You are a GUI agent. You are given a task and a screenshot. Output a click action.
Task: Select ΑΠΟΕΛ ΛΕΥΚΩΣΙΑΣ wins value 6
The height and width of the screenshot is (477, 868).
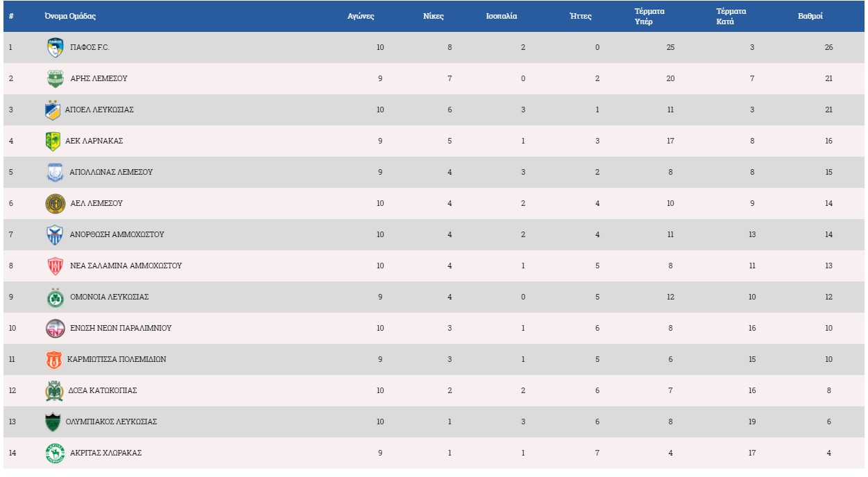tap(450, 110)
